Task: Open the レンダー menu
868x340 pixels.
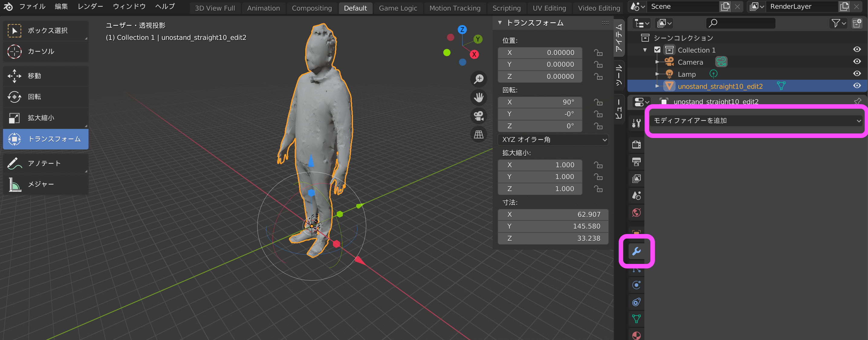Action: point(90,6)
